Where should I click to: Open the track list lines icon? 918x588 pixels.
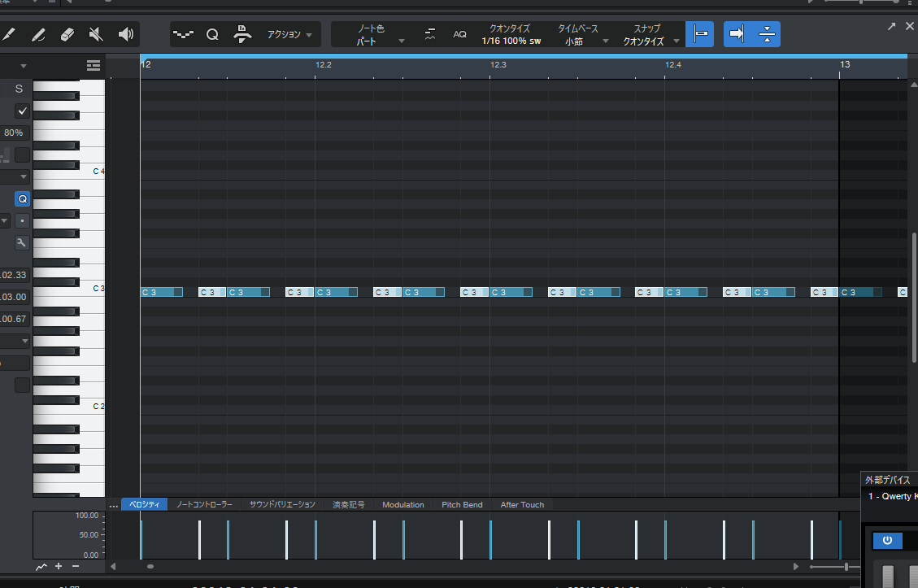click(x=94, y=65)
